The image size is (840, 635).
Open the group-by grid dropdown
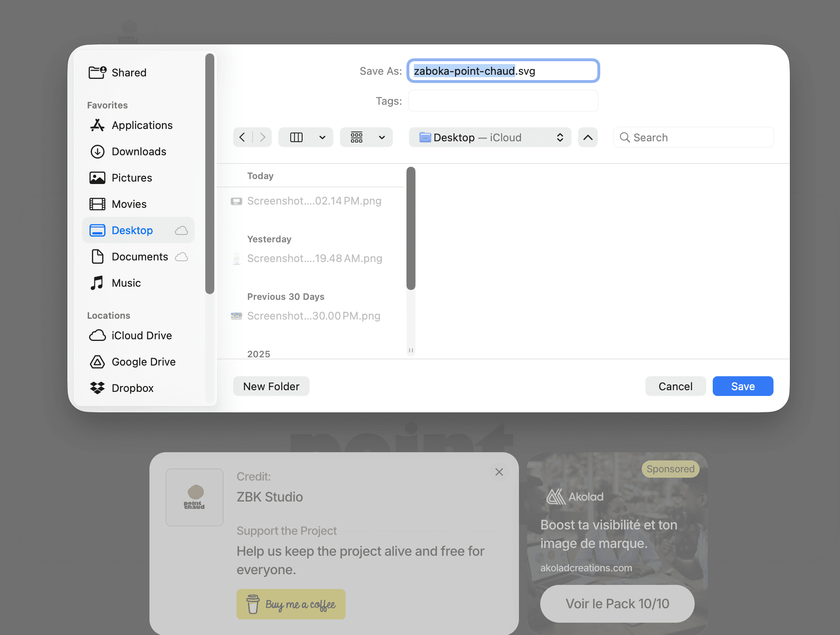click(x=382, y=137)
